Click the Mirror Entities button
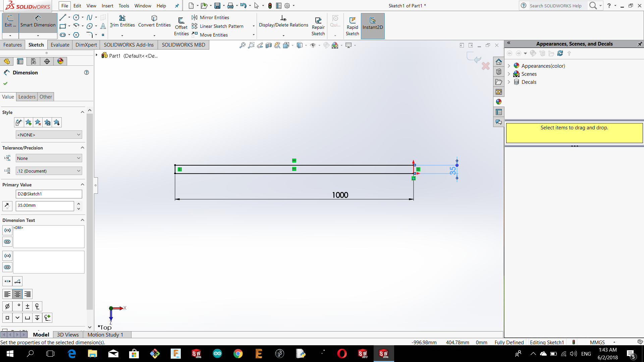The width and height of the screenshot is (644, 362). pyautogui.click(x=210, y=17)
